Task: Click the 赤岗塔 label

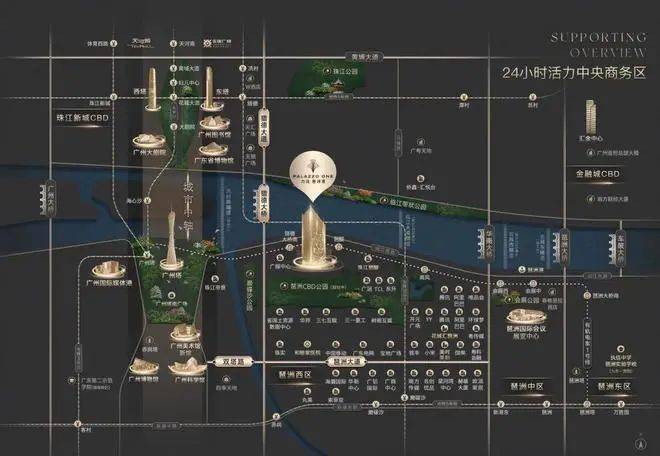Action: [x=149, y=349]
